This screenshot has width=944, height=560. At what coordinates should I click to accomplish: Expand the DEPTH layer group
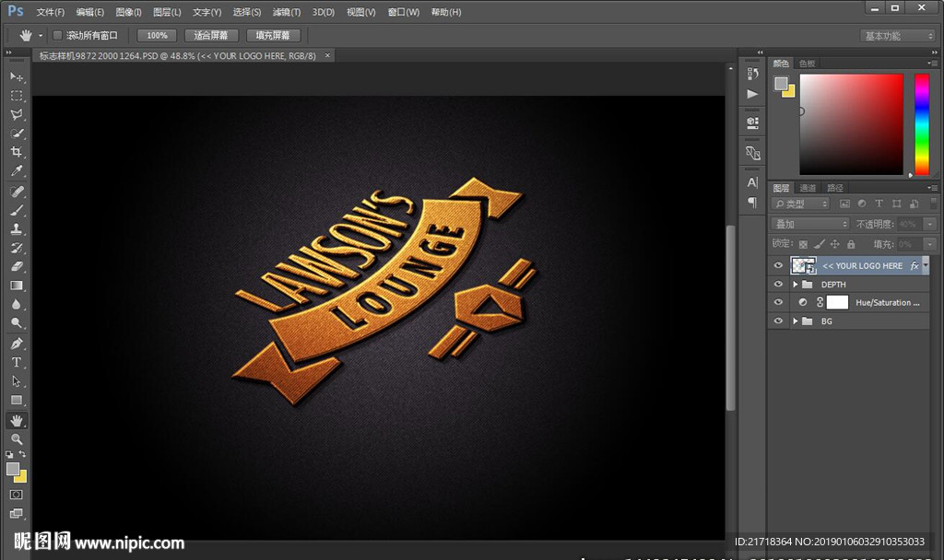[796, 284]
